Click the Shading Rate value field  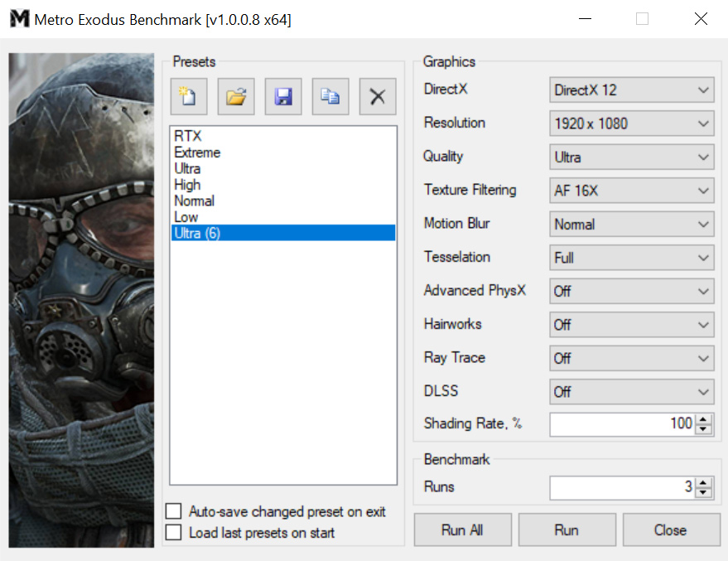[621, 424]
